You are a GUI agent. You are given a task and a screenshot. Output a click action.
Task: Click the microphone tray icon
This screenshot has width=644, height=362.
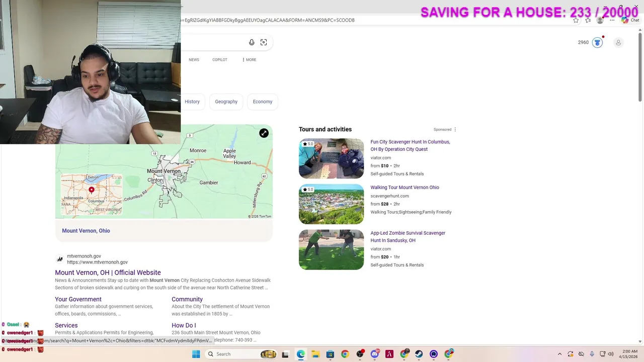[592, 354]
